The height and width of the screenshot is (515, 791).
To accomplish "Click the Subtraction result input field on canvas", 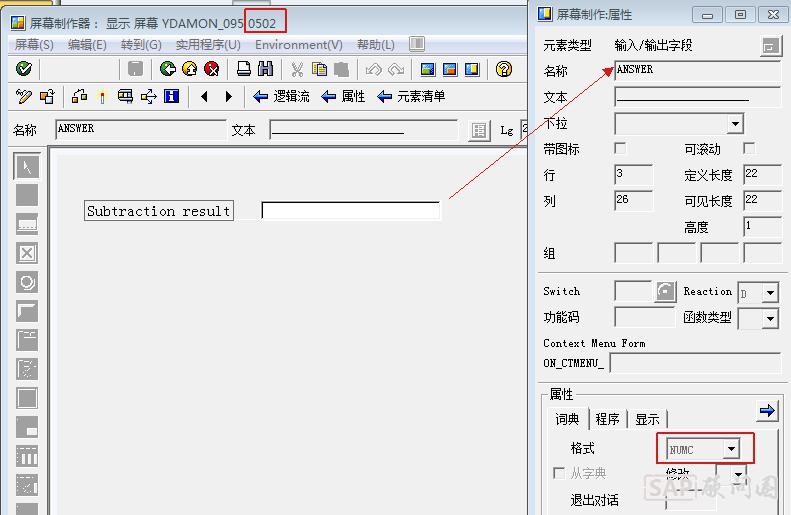I will (350, 211).
